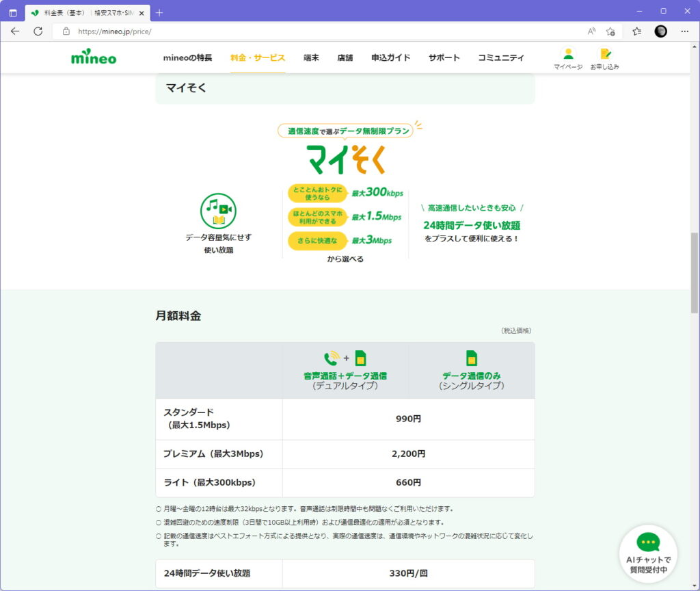The height and width of the screenshot is (591, 700).
Task: Click the 330円/回 price cell
Action: point(409,573)
